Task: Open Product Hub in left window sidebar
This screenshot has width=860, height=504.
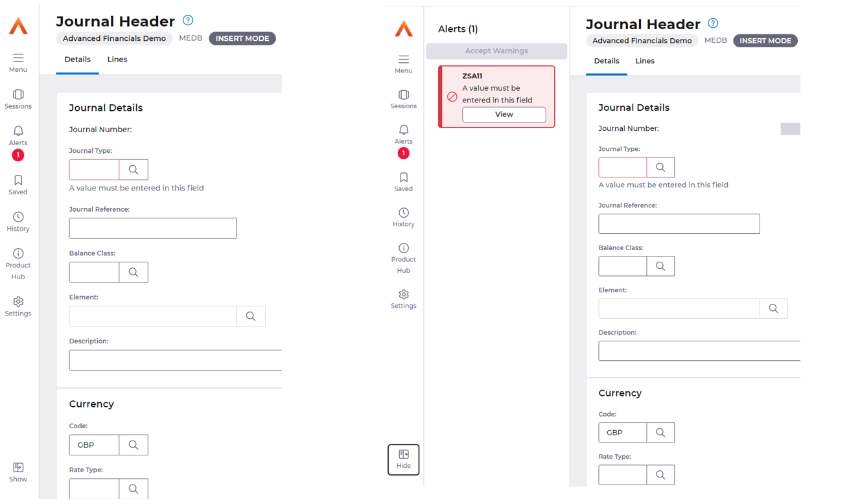Action: pos(18,264)
